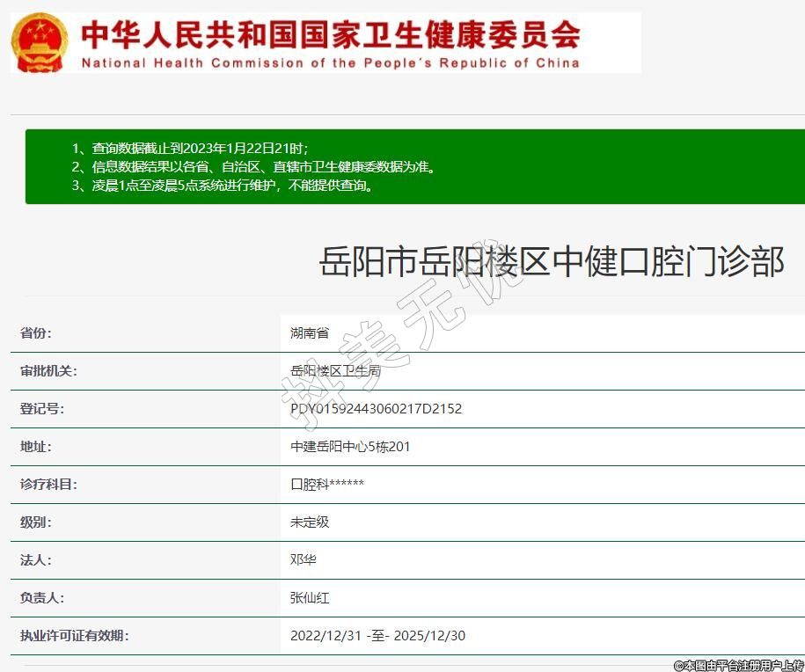This screenshot has height=672, width=805.
Task: Click the address 中建岳阳中心5栋201
Action: (x=350, y=447)
